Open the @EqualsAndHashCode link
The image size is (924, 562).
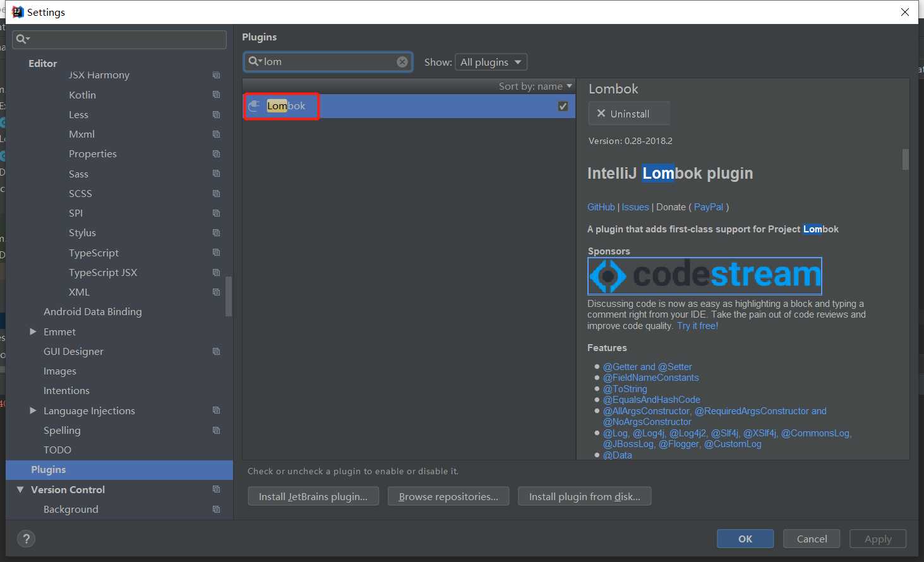[652, 400]
